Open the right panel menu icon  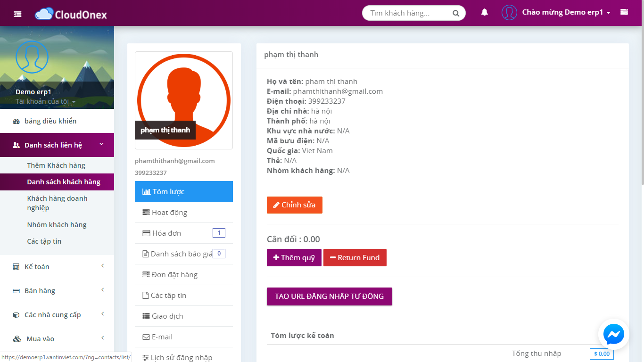(x=624, y=12)
